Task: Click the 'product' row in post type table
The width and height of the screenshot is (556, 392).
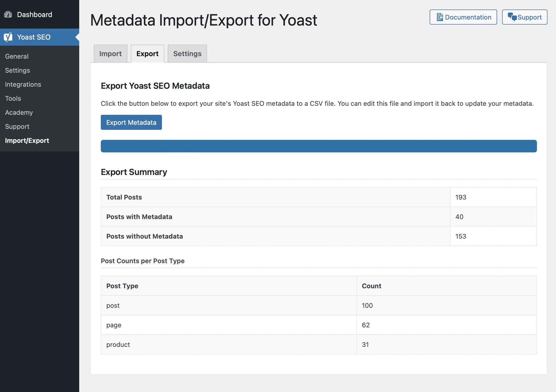Action: [319, 345]
